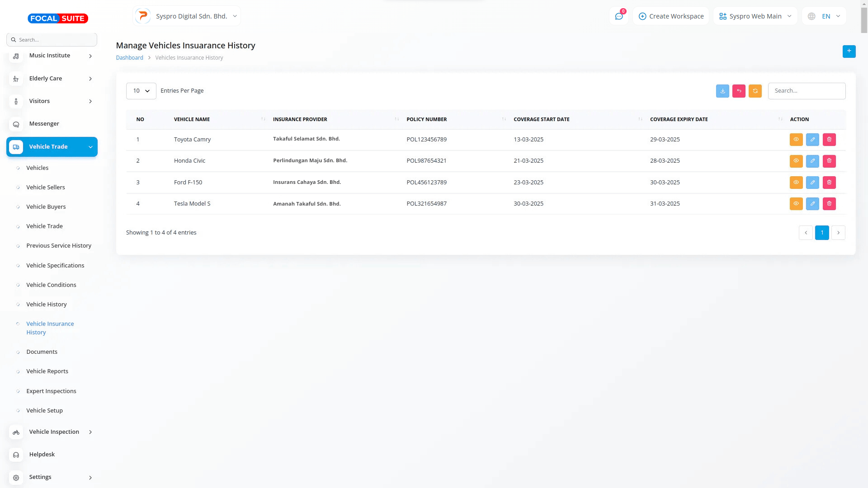Show details for Tesla Model S row
Screen dimensions: 868x488
coord(796,204)
